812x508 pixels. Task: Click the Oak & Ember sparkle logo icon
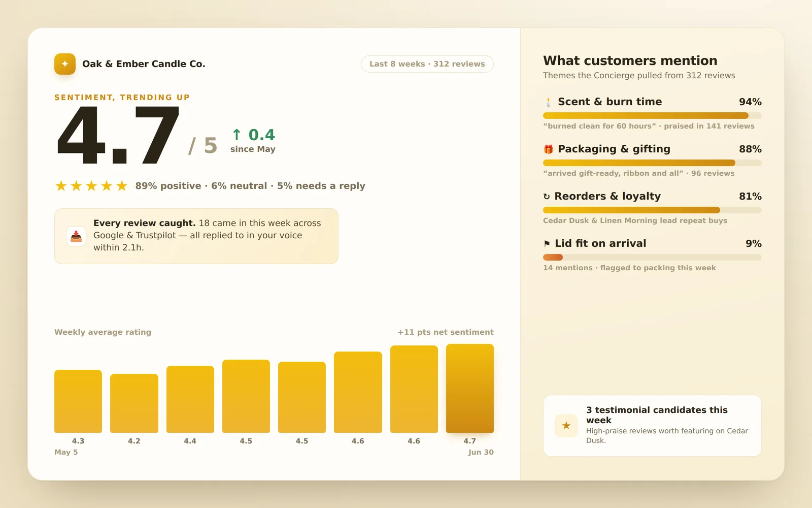point(65,64)
